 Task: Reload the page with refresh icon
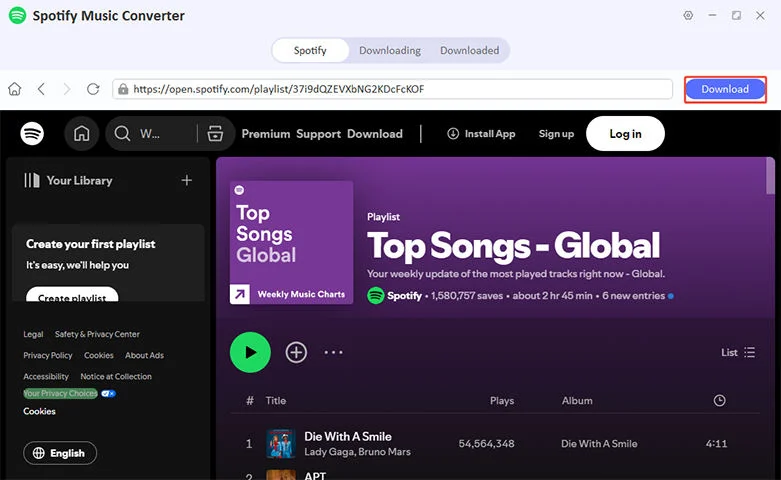[93, 89]
